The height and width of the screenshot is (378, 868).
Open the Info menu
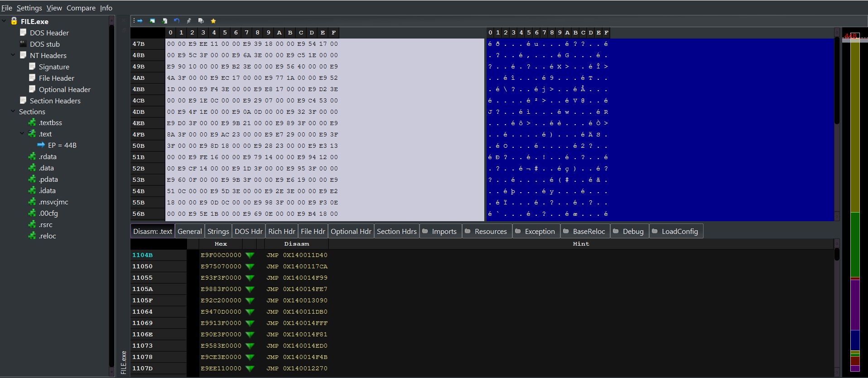pos(106,8)
